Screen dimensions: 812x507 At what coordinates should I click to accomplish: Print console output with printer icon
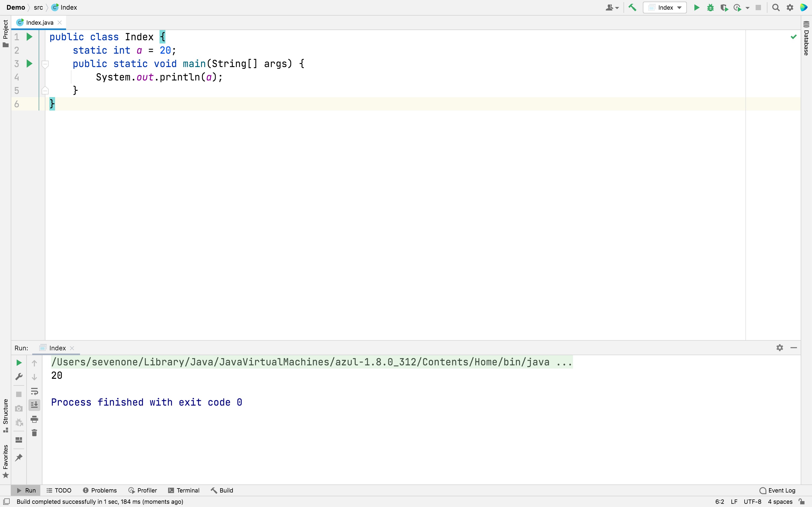34,419
